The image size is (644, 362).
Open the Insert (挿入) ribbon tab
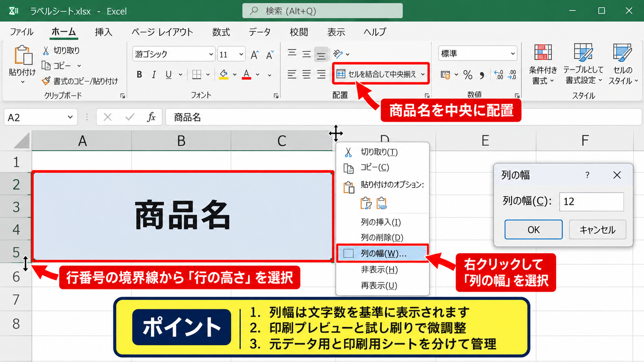pos(104,32)
